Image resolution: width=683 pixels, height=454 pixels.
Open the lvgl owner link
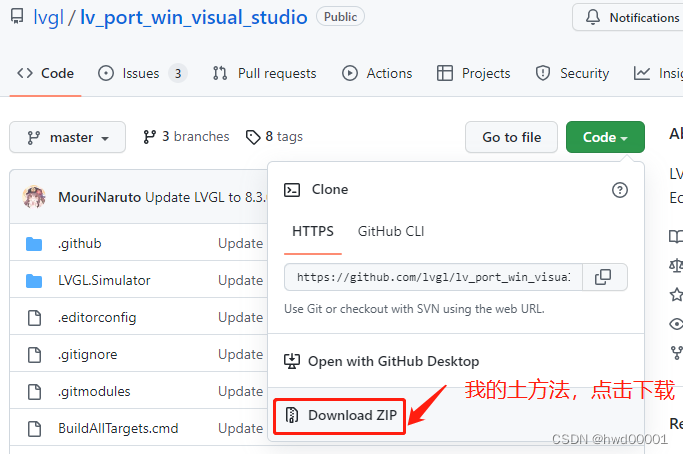click(x=48, y=17)
